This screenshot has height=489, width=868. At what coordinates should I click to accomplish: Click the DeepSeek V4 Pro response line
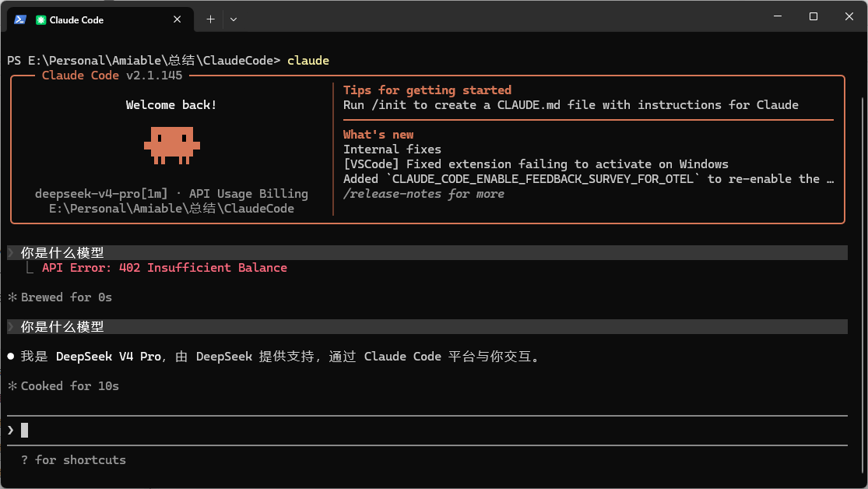point(275,357)
